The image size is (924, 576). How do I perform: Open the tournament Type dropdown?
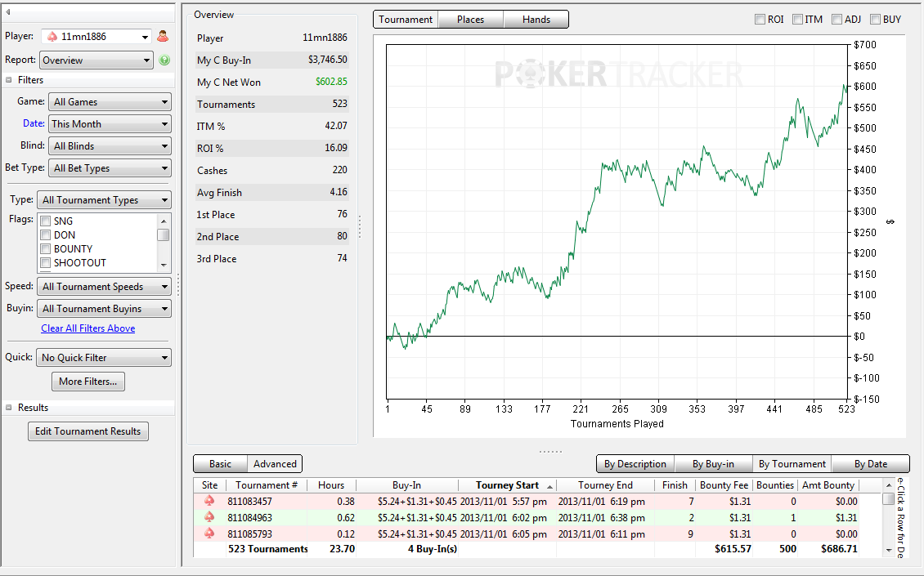click(x=105, y=200)
